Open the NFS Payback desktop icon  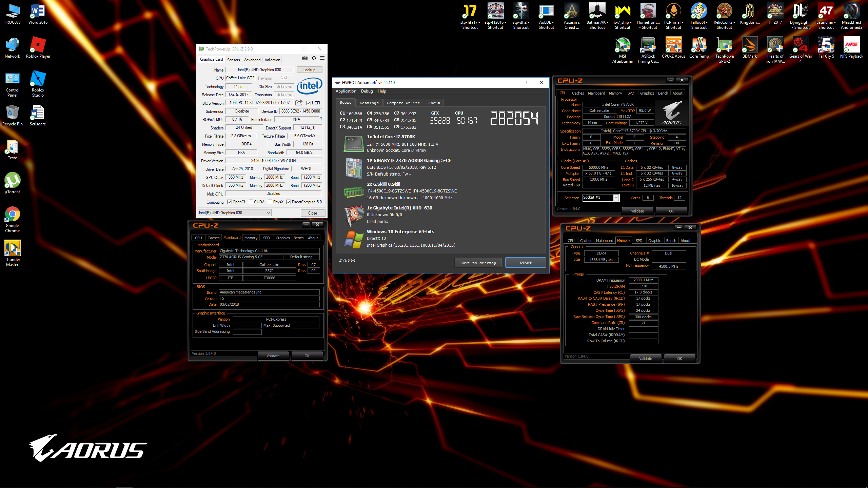point(851,48)
